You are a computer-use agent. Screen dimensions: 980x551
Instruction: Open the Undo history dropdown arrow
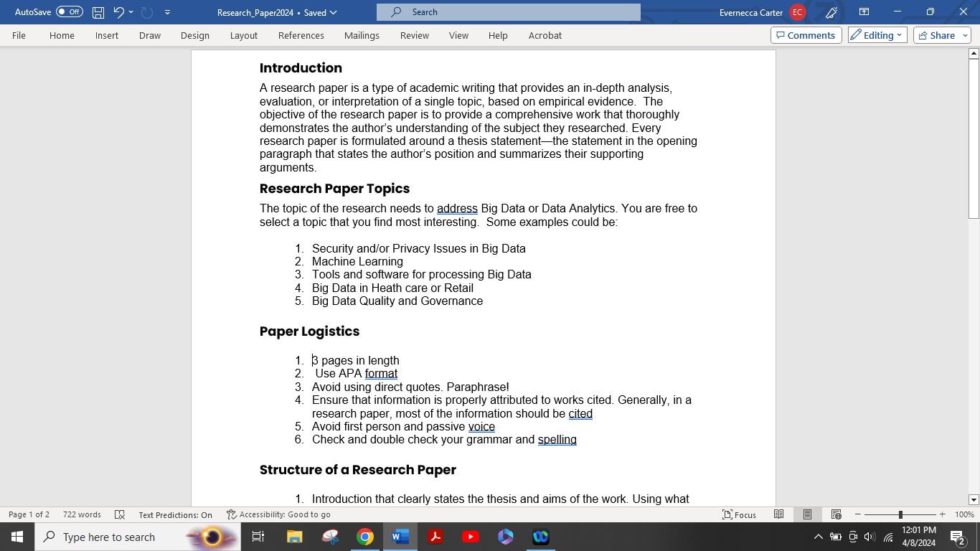click(131, 12)
